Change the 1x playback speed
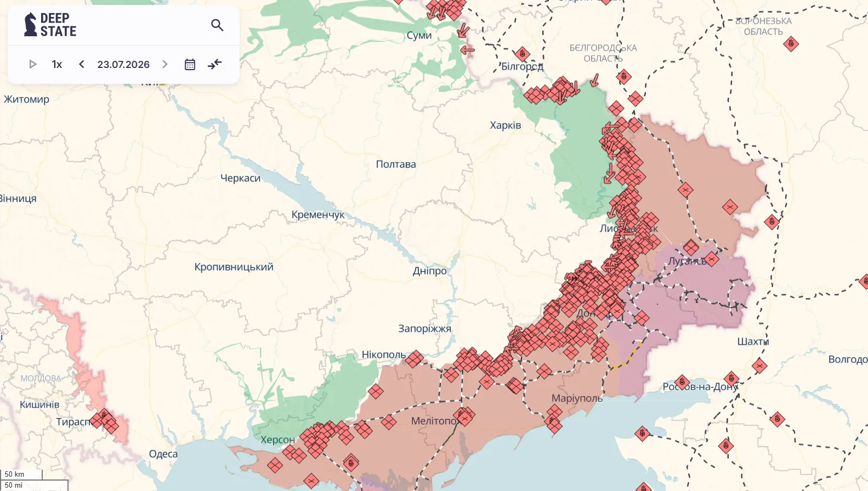 tap(57, 64)
